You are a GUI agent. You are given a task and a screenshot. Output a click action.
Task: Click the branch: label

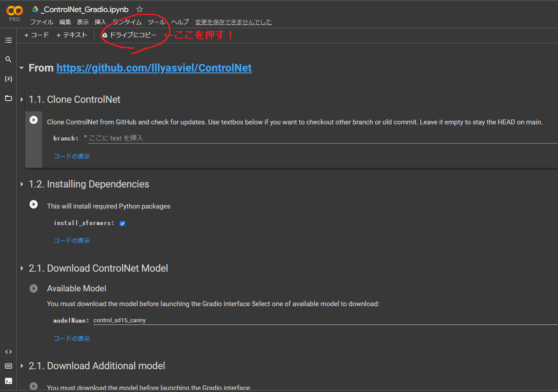66,138
